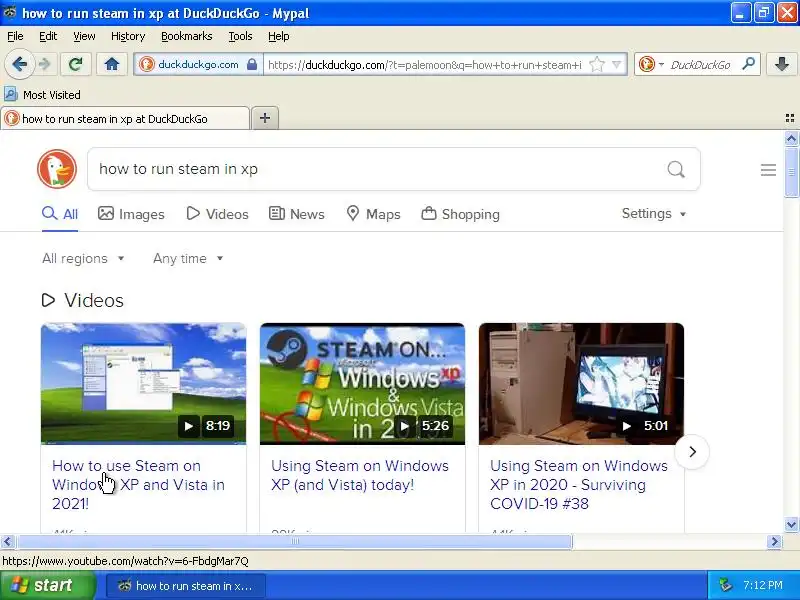Image resolution: width=800 pixels, height=600 pixels.
Task: Open 'Surviving COVID-19 #38' video link
Action: (x=579, y=485)
